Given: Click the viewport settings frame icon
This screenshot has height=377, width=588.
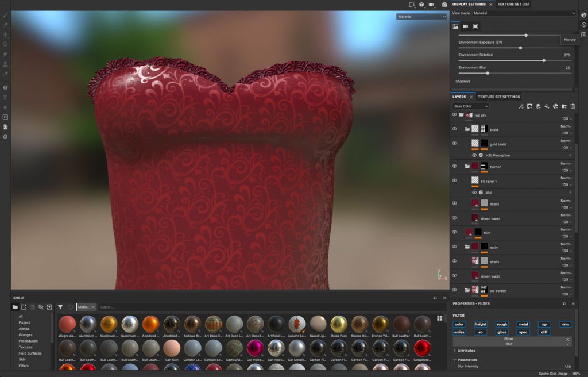Looking at the screenshot, I should (475, 26).
